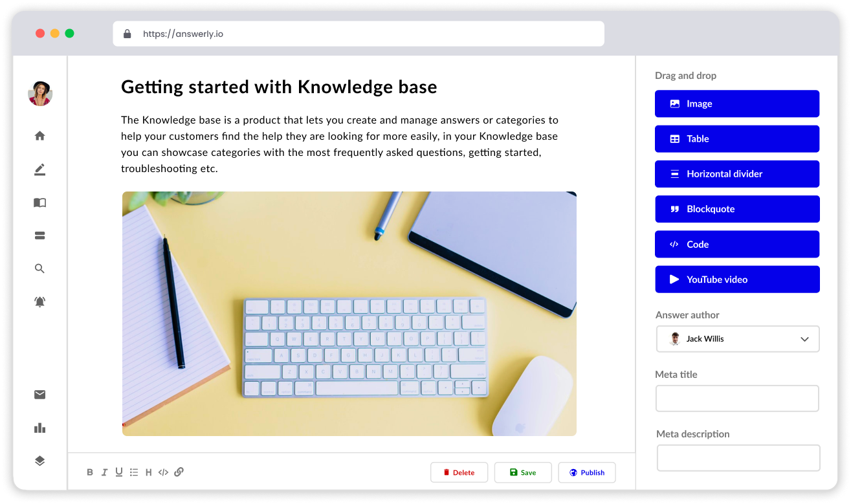Click the Save button

[522, 472]
